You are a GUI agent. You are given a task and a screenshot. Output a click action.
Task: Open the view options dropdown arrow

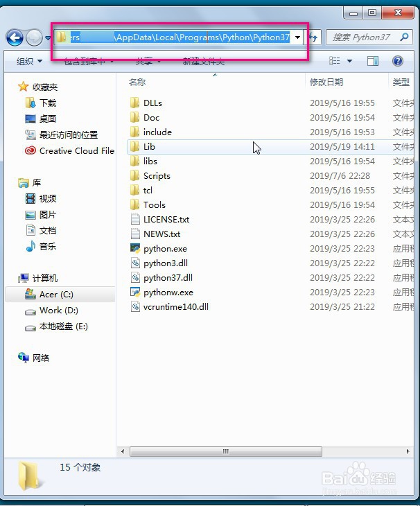pyautogui.click(x=349, y=61)
